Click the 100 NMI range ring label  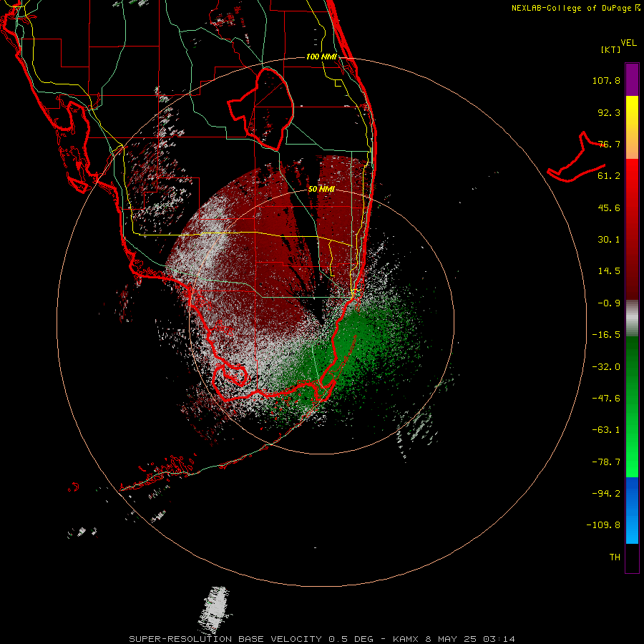321,57
